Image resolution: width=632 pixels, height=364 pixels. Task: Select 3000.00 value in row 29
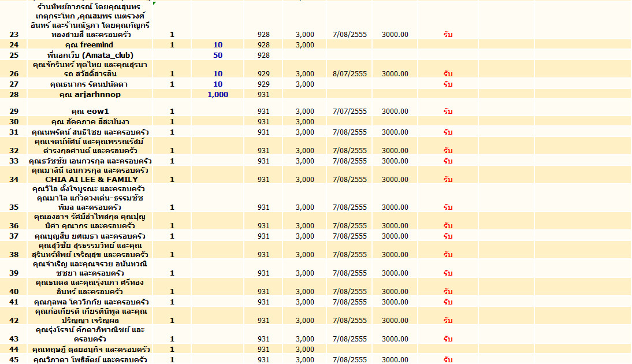click(x=395, y=112)
